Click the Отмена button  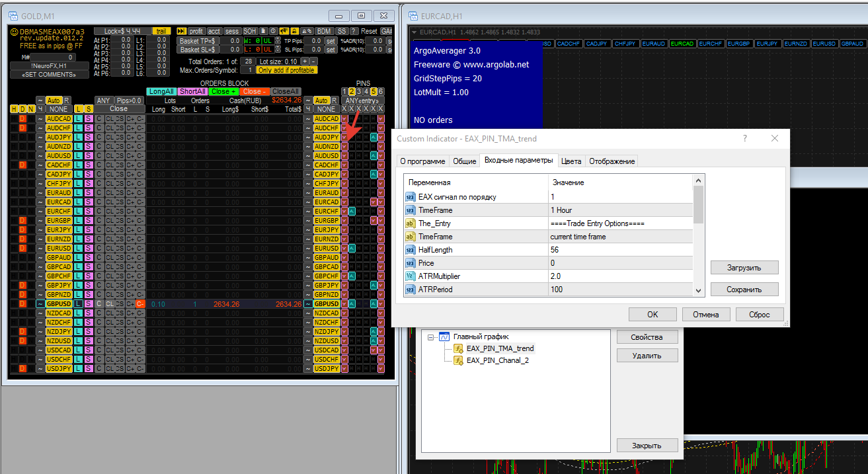[707, 315]
